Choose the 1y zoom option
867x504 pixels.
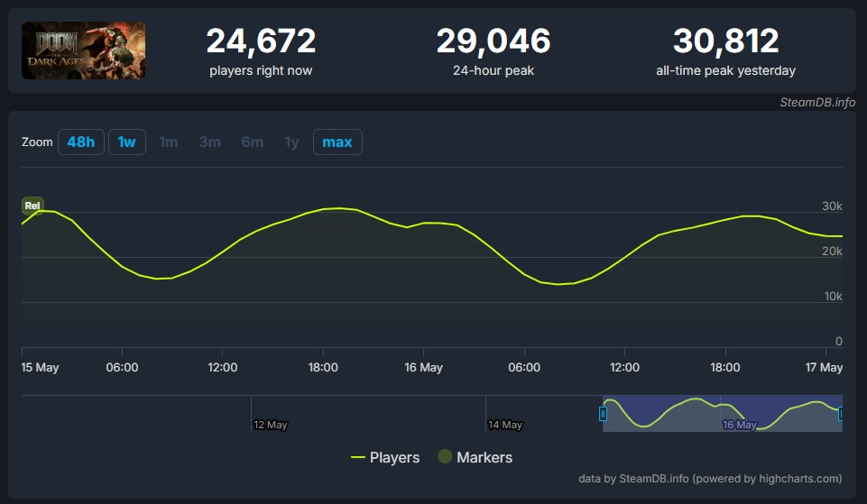click(291, 142)
